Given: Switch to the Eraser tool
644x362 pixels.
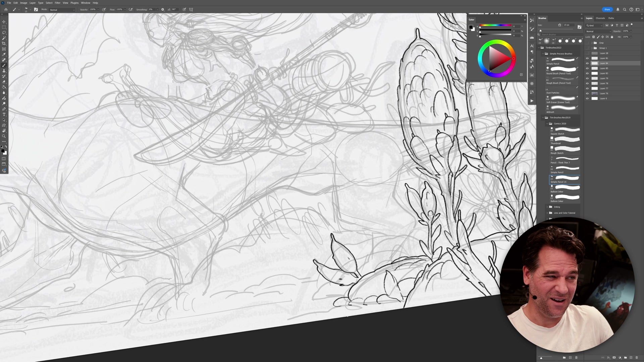Looking at the screenshot, I should [4, 81].
